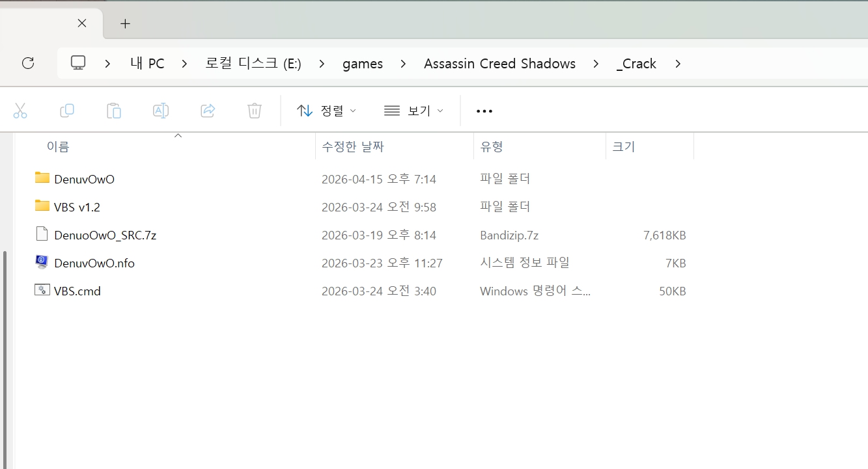Sort by the 수정한 날짜 column header
Screen dimensions: 868x469
point(353,147)
